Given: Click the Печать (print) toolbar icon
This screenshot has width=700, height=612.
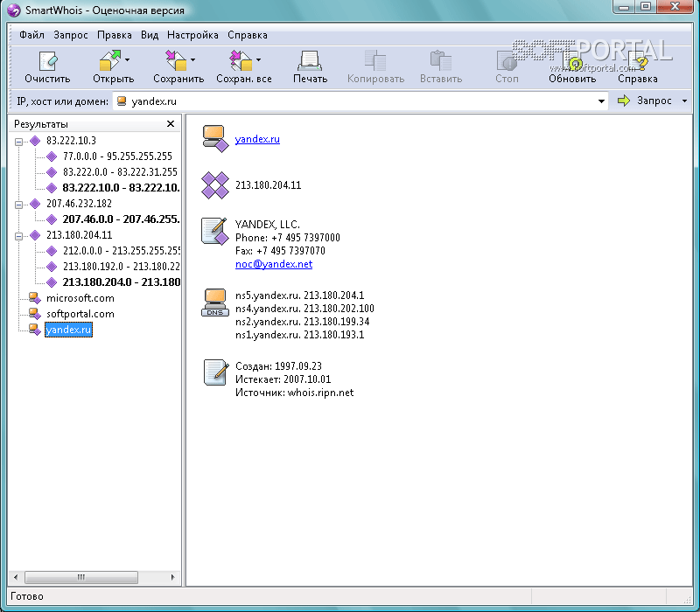Looking at the screenshot, I should [310, 61].
